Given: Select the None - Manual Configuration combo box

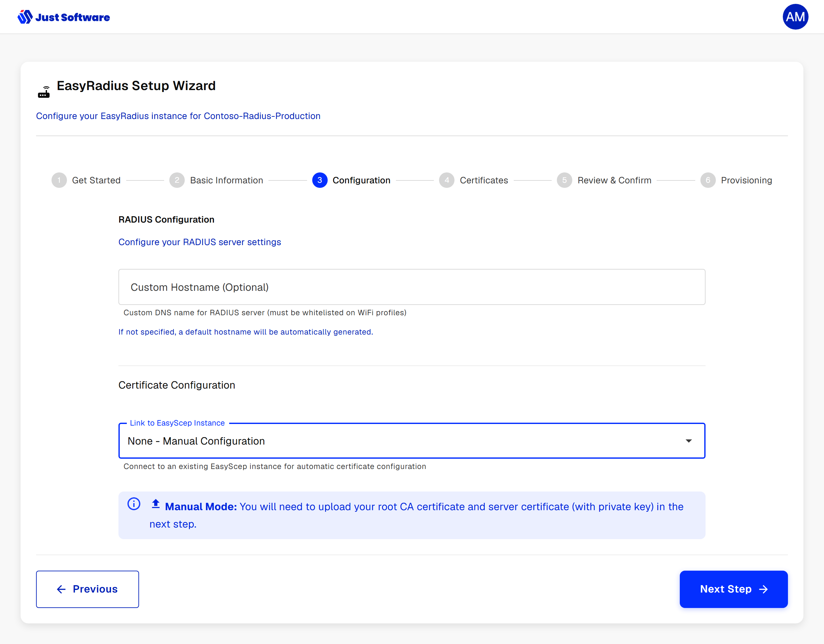Looking at the screenshot, I should (x=412, y=441).
